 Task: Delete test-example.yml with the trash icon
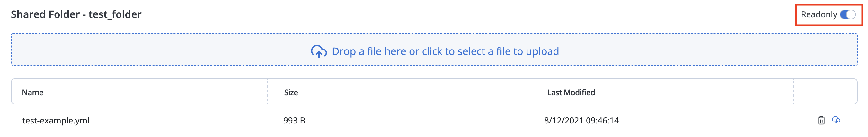coord(821,120)
